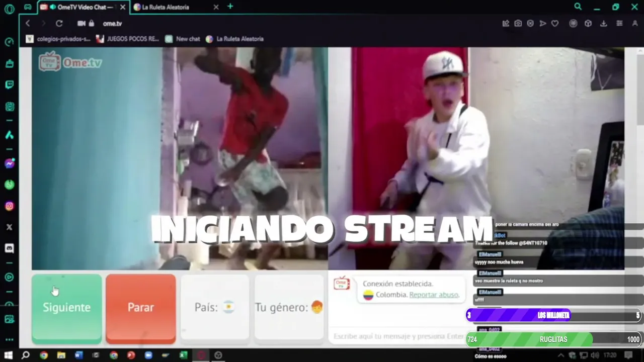This screenshot has height=362, width=644.
Task: Open the JUEGOS POCOS RE... bookmark
Action: click(127, 39)
